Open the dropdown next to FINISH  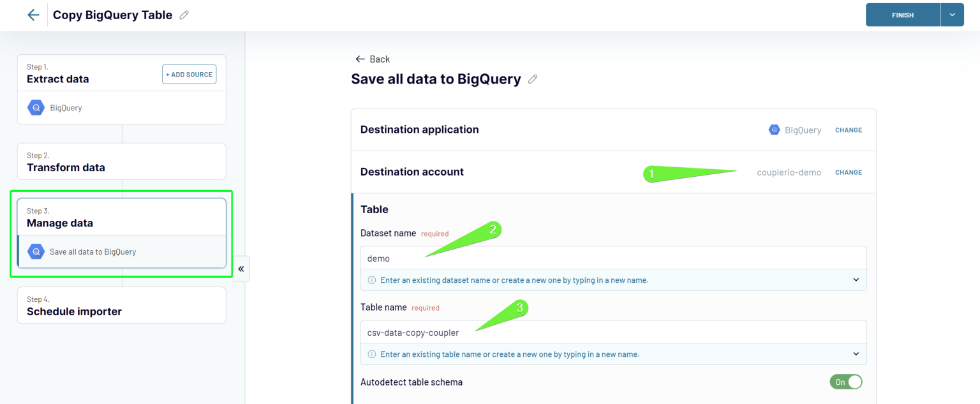(x=952, y=14)
